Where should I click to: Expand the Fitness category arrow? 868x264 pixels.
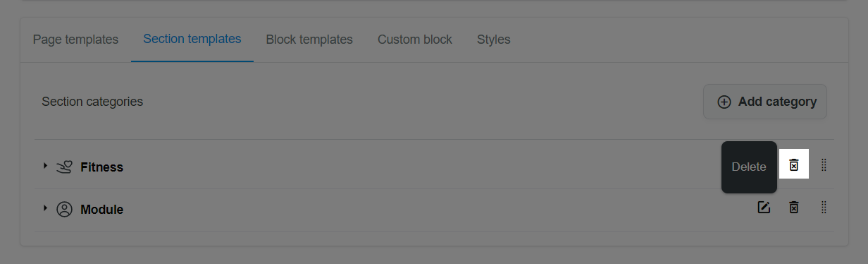tap(45, 166)
